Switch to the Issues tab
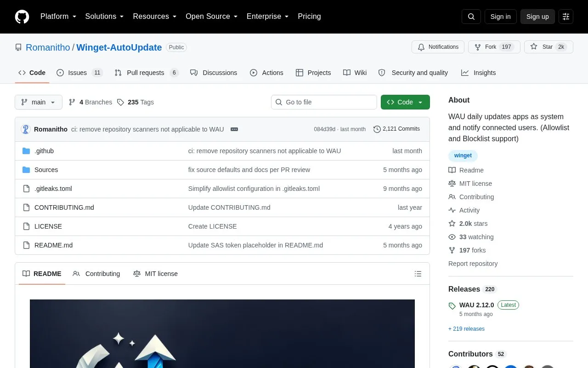 pos(79,73)
